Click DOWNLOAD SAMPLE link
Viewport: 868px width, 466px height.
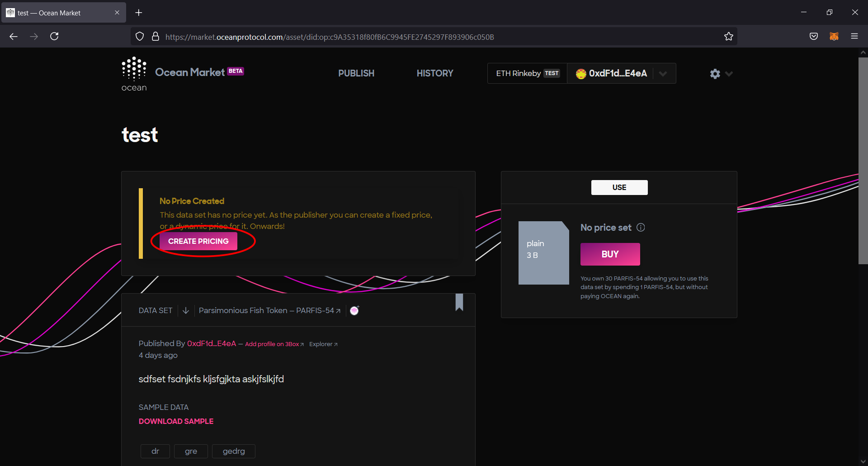(x=176, y=421)
